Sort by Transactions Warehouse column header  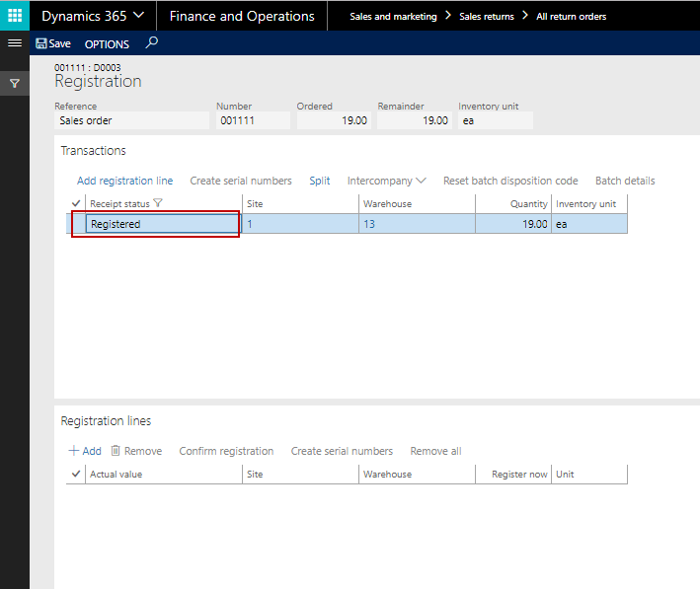tap(417, 204)
